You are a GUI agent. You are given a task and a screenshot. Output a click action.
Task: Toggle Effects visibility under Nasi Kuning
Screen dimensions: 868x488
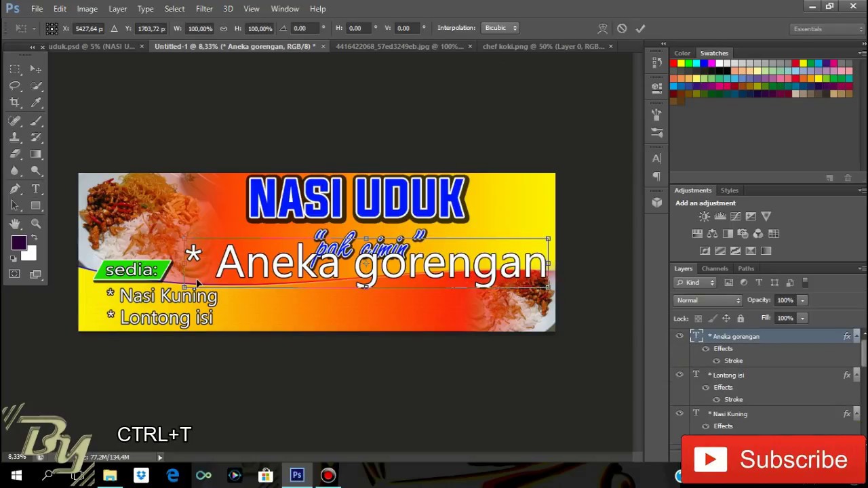[706, 426]
